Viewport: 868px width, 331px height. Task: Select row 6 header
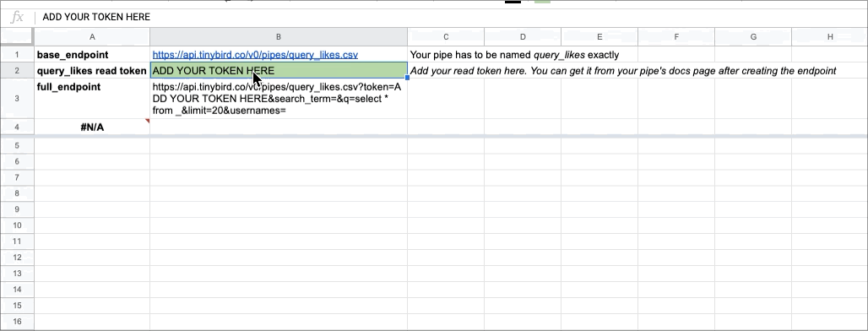tap(17, 161)
